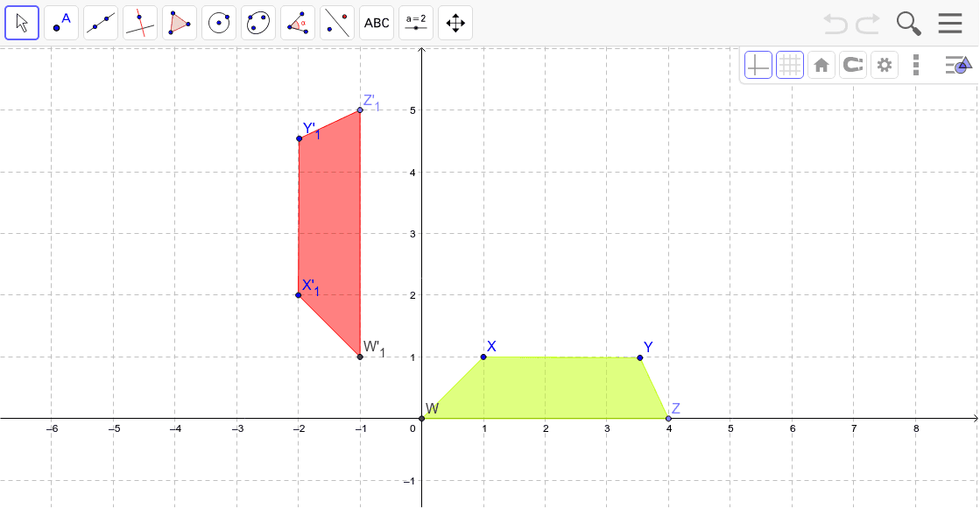Toggle the coordinate axes visibility
Screen dimensions: 980x509
[758, 64]
